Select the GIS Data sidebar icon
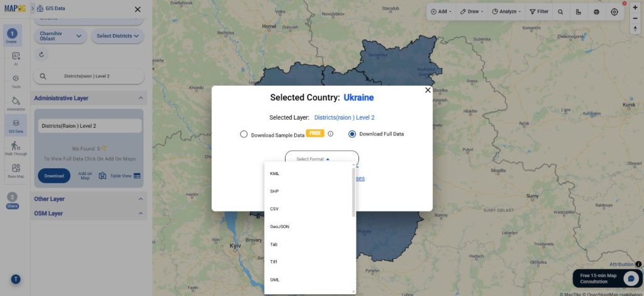 click(16, 125)
